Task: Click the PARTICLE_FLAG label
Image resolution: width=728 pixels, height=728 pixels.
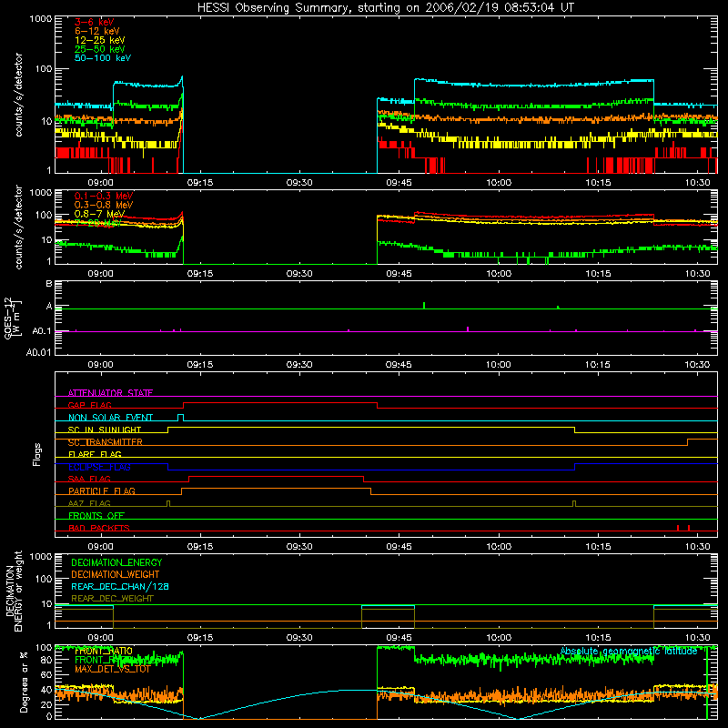Action: [102, 490]
